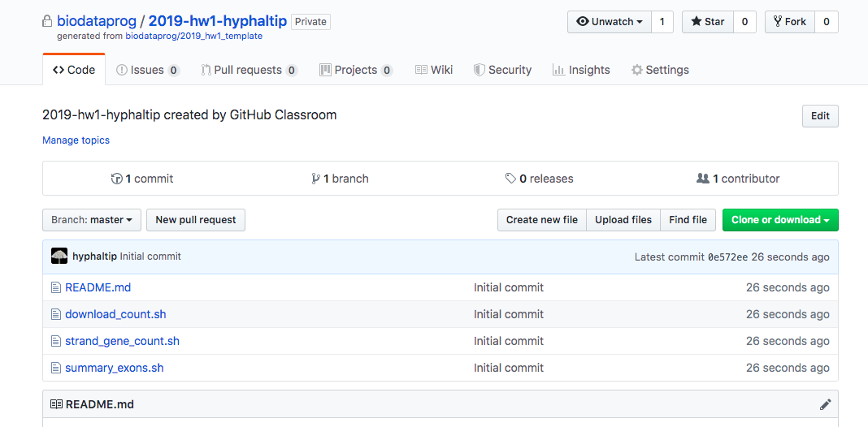Click the latest commit hash 0e572ee

[x=727, y=257]
